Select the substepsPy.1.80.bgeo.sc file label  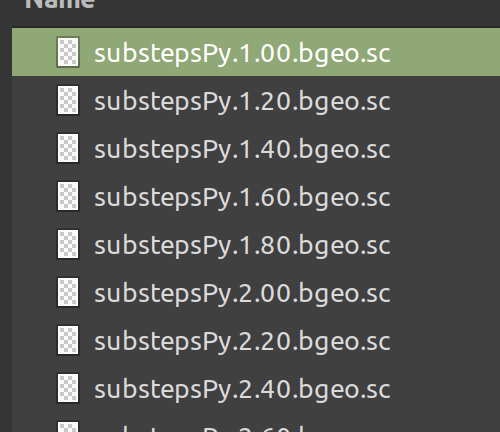click(x=242, y=246)
